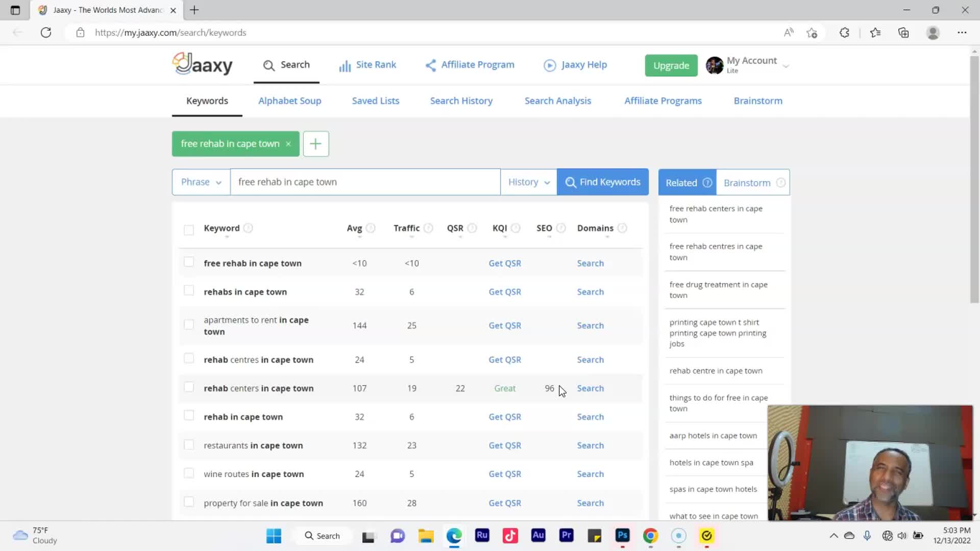Click the Domains column info icon

(x=622, y=228)
